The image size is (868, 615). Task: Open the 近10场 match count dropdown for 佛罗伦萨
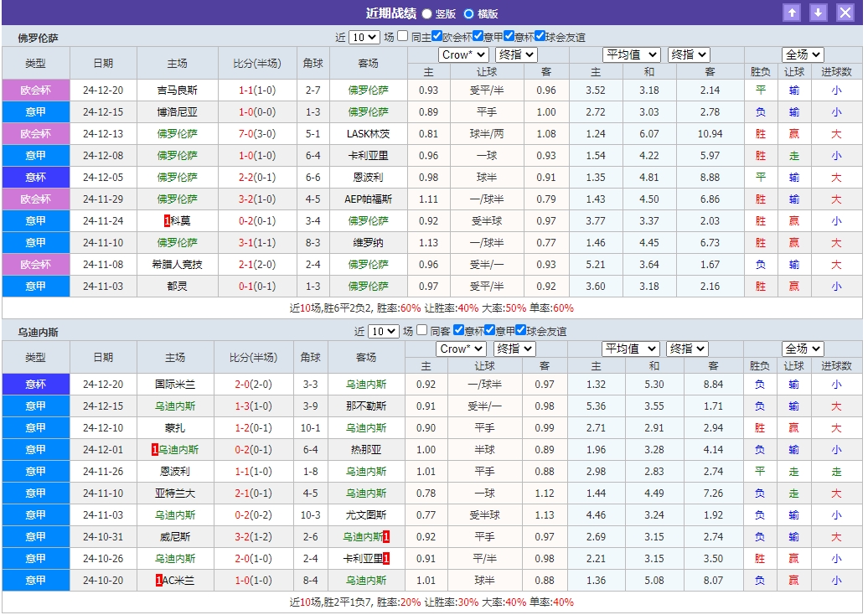(365, 37)
